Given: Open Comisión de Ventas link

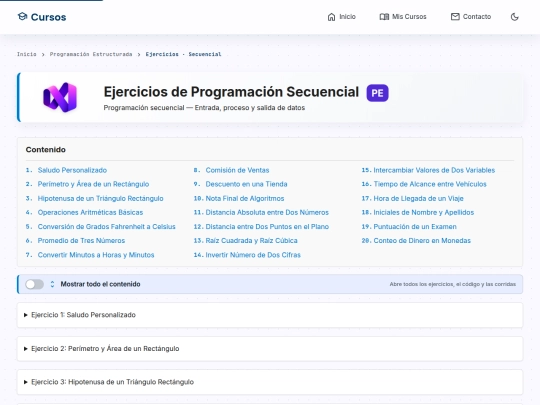Looking at the screenshot, I should (x=237, y=170).
